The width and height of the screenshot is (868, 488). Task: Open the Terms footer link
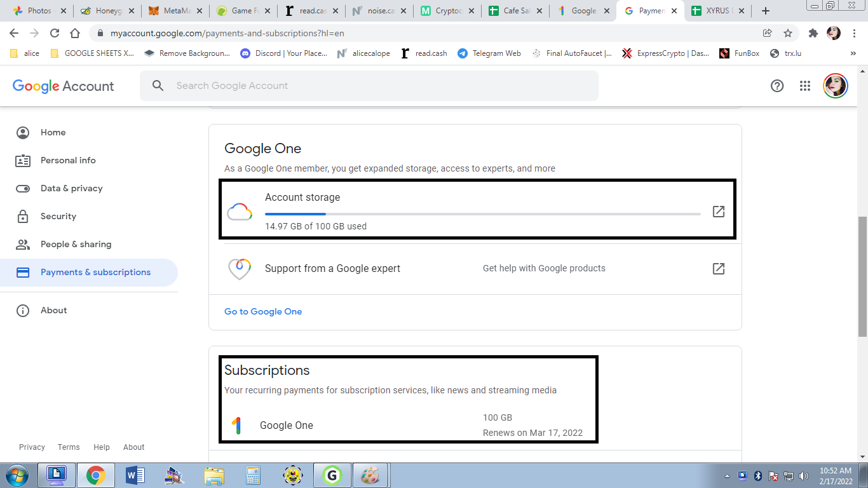click(69, 447)
